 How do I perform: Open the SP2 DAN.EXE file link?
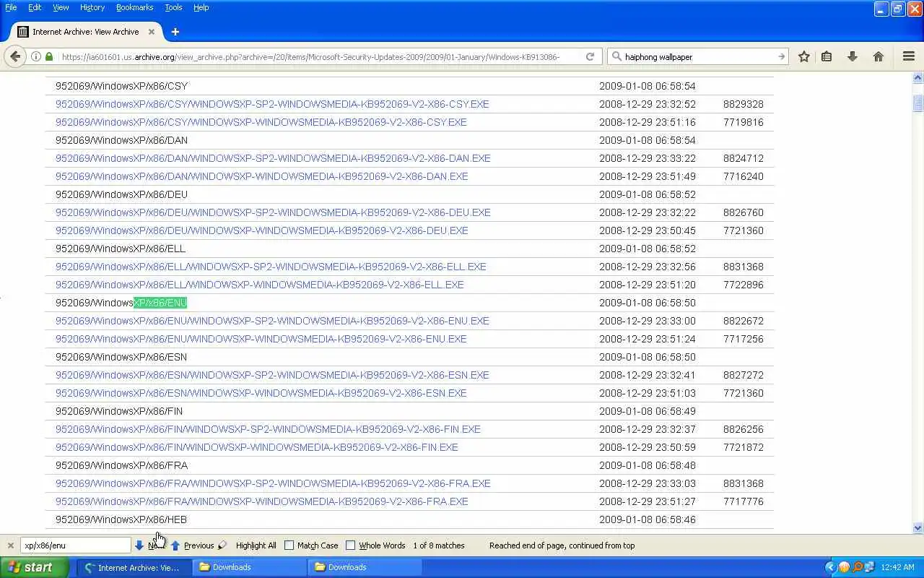(x=273, y=158)
